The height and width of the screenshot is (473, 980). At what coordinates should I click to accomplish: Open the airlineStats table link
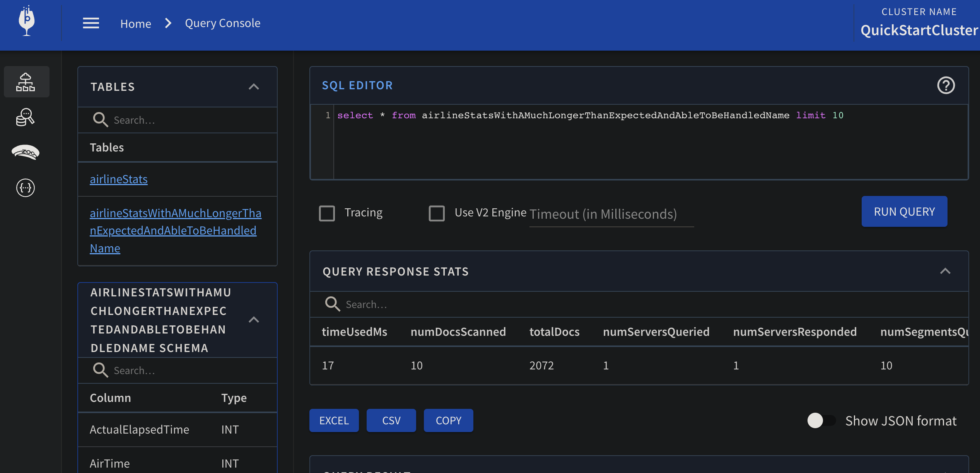tap(118, 179)
